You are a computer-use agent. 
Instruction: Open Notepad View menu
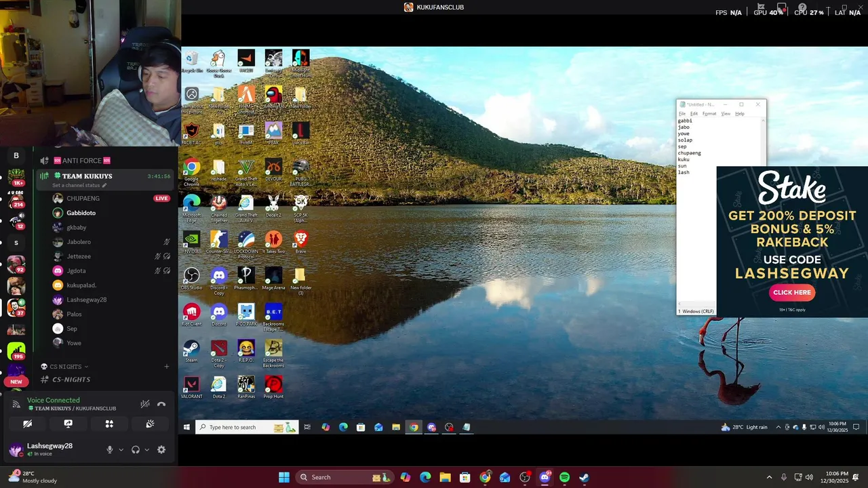pos(726,114)
